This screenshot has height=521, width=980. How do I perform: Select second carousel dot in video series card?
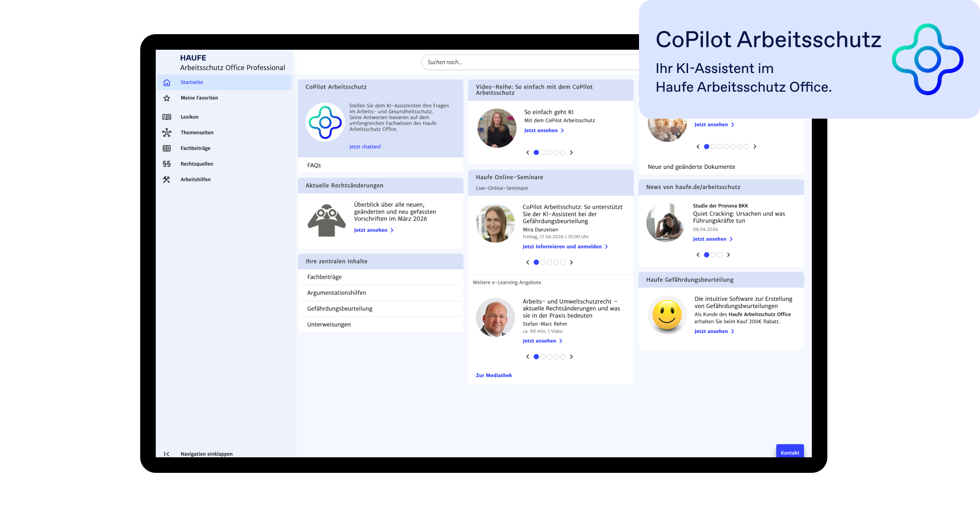coord(543,152)
